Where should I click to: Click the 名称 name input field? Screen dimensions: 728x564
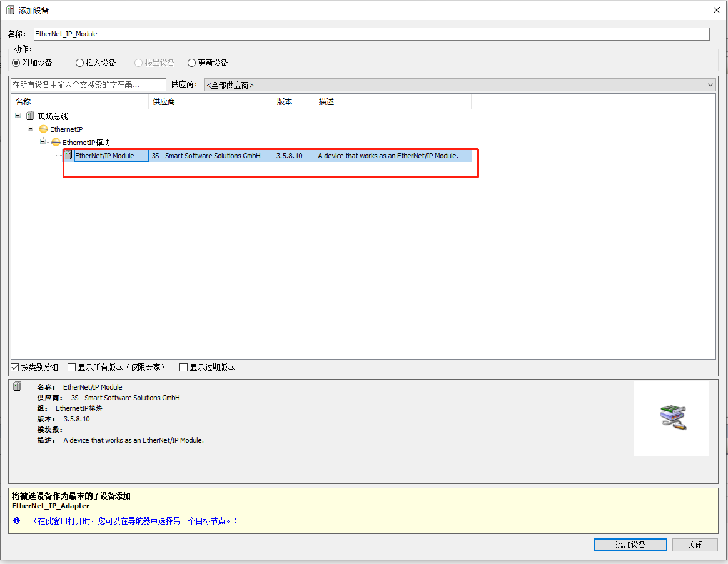point(372,34)
